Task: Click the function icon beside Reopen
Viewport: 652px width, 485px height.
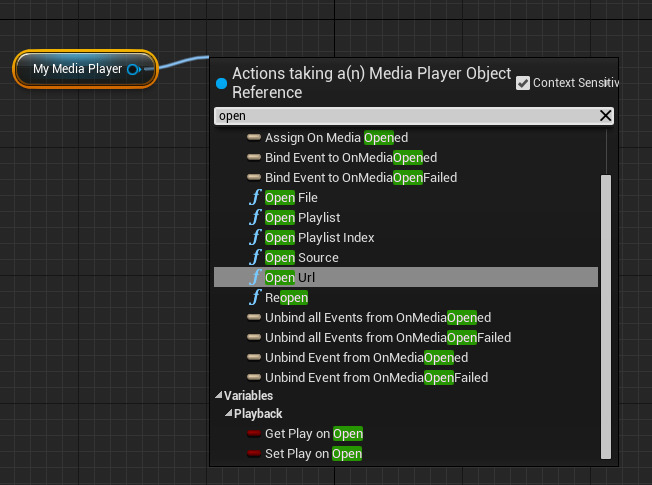Action: point(255,297)
